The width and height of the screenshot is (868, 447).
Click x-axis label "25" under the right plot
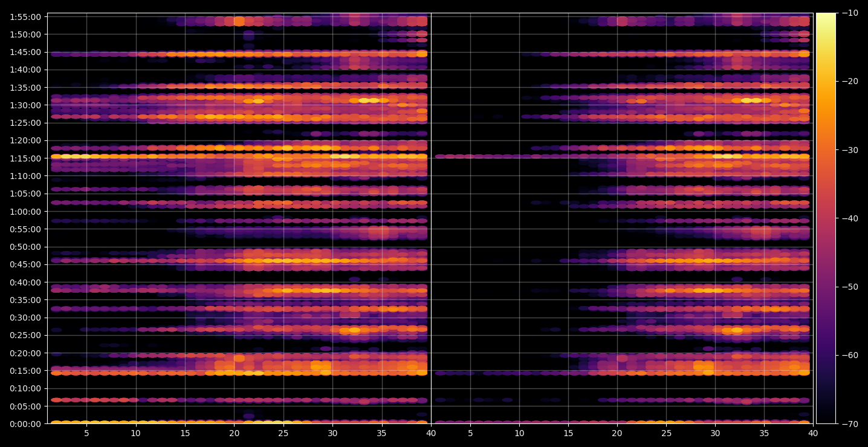coord(666,433)
